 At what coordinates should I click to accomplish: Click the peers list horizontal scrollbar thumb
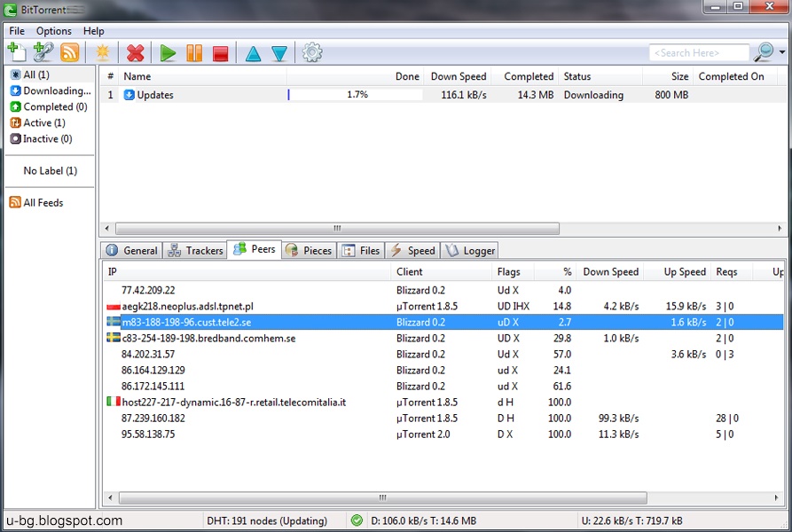point(383,497)
